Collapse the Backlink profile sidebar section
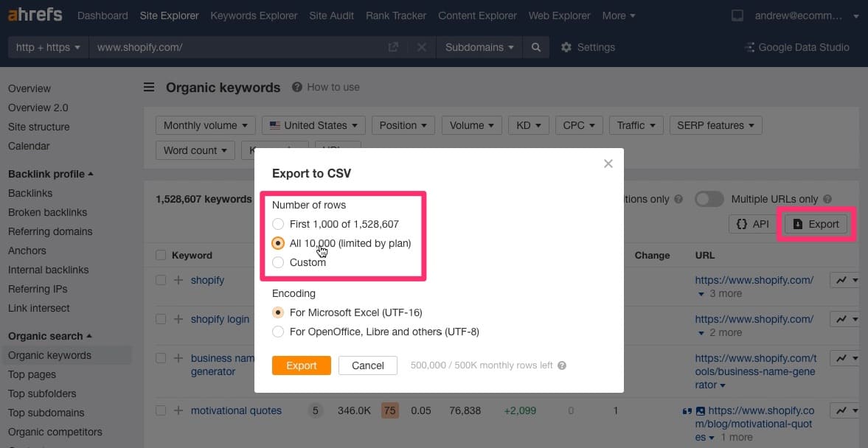Image resolution: width=868 pixels, height=448 pixels. tap(50, 174)
